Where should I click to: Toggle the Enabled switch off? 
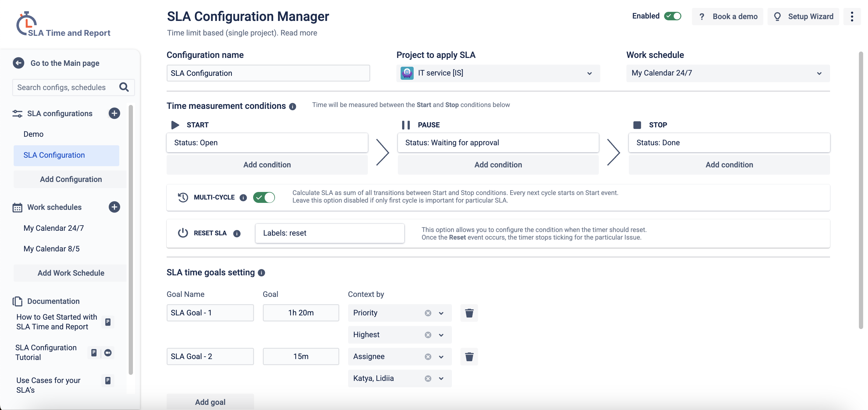(672, 16)
